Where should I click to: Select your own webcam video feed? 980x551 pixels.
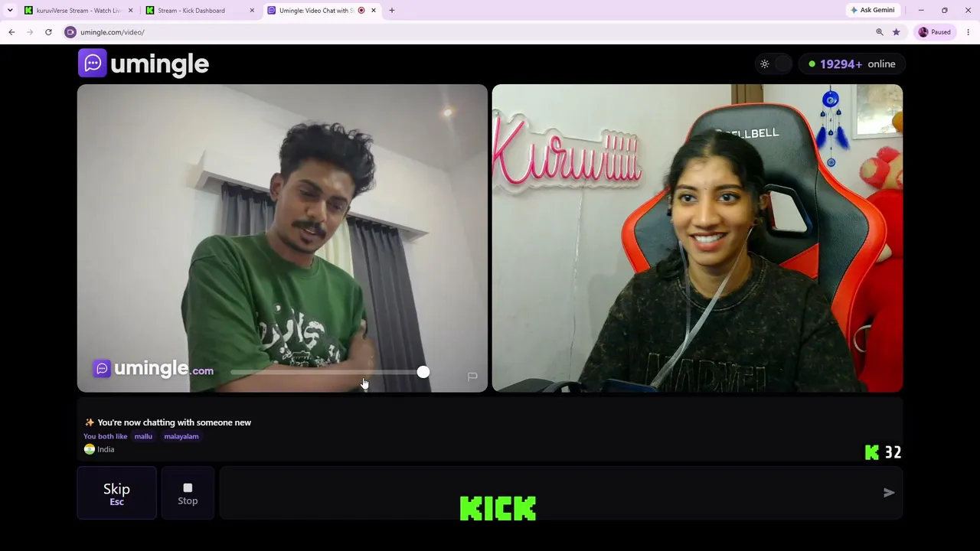tap(697, 238)
